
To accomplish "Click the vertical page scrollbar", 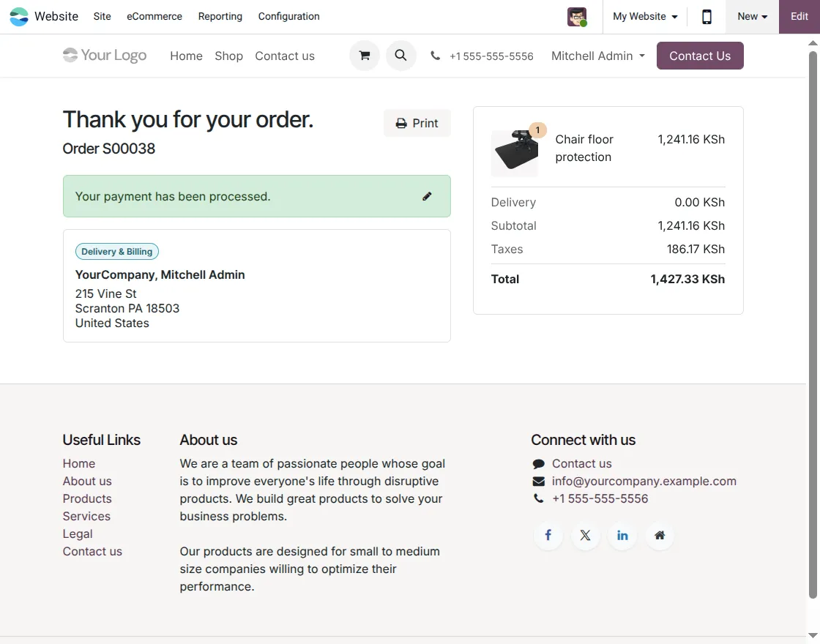I will [813, 324].
